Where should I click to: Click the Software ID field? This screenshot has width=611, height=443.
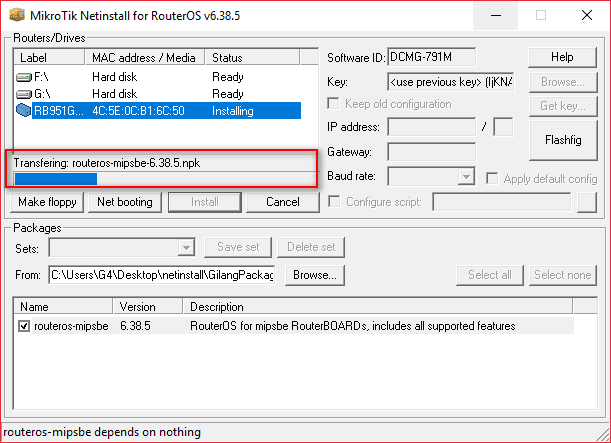[431, 57]
